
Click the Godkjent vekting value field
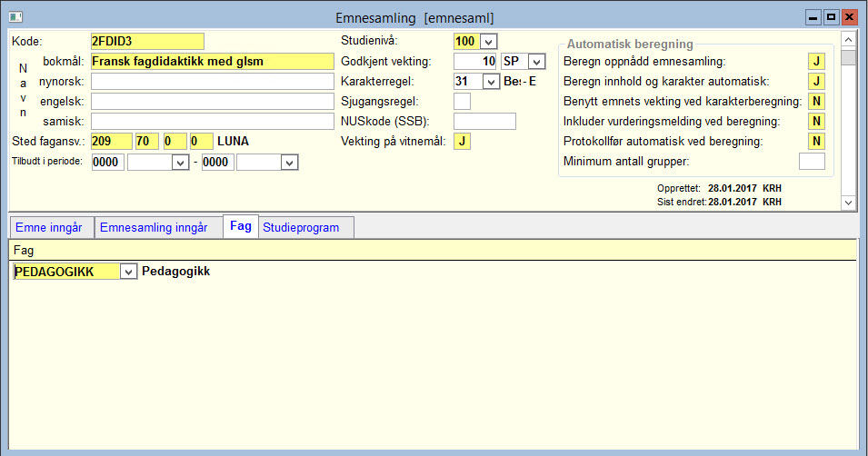475,62
